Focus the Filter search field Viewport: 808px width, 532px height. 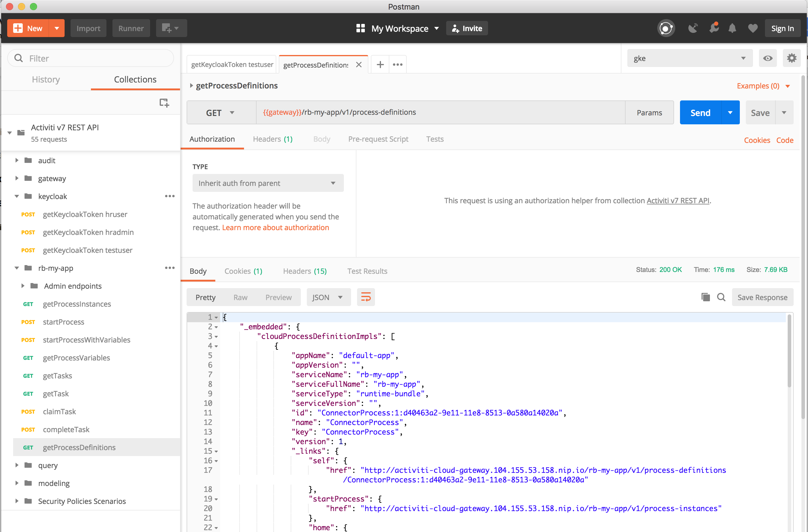(90, 58)
